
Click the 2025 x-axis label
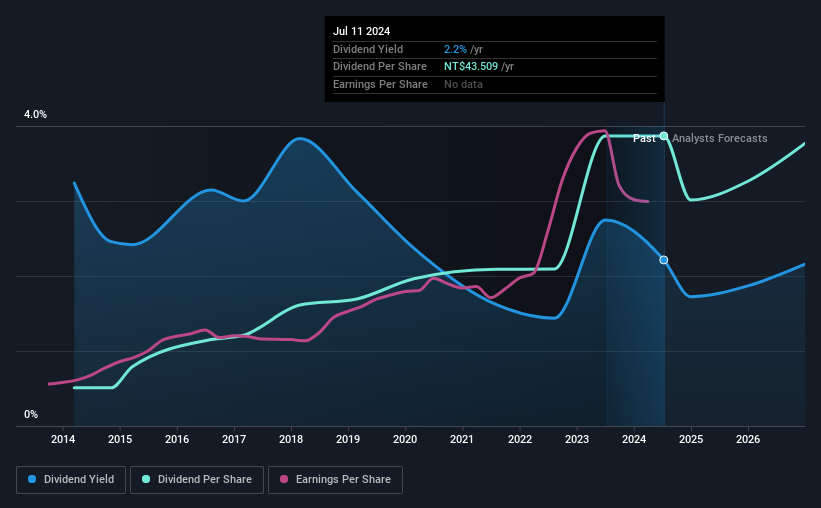pyautogui.click(x=691, y=439)
